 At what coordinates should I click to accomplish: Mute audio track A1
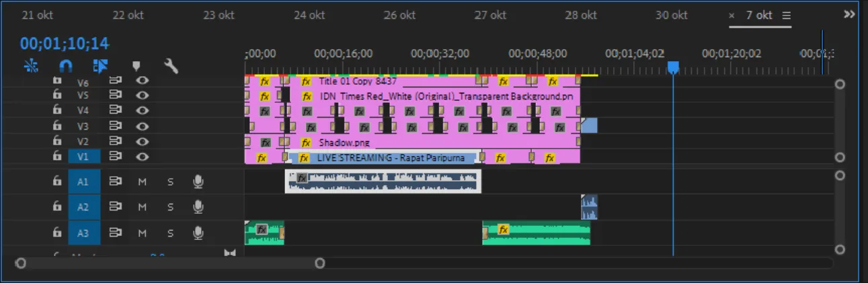[143, 181]
